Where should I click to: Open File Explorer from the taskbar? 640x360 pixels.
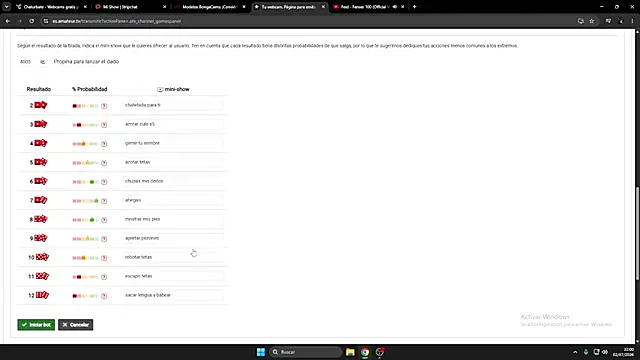click(x=350, y=352)
